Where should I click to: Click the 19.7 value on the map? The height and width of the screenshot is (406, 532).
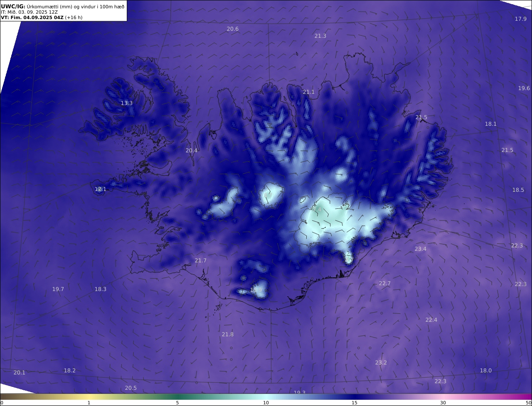coord(58,289)
